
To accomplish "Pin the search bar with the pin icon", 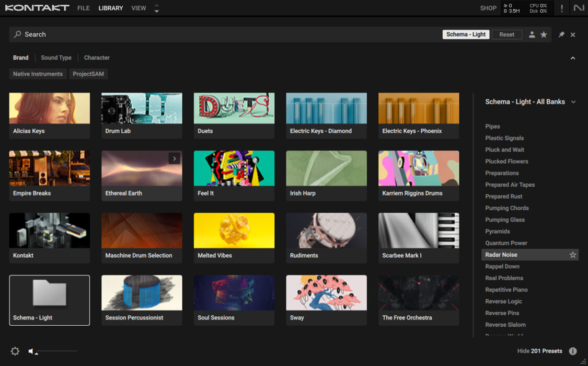I will pos(561,34).
